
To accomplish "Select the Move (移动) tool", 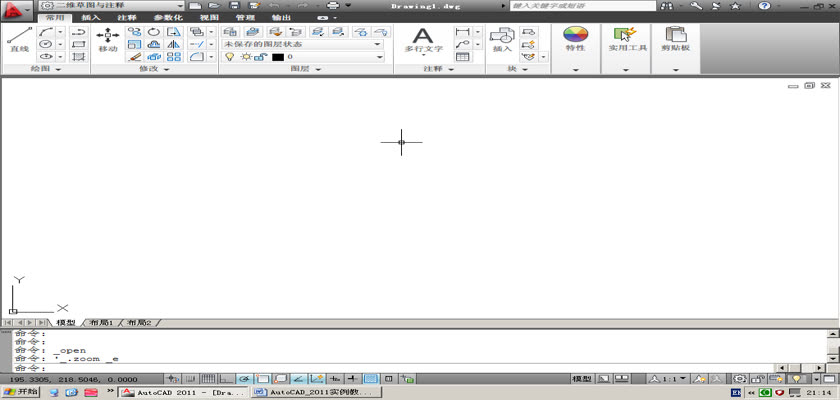I will (108, 40).
